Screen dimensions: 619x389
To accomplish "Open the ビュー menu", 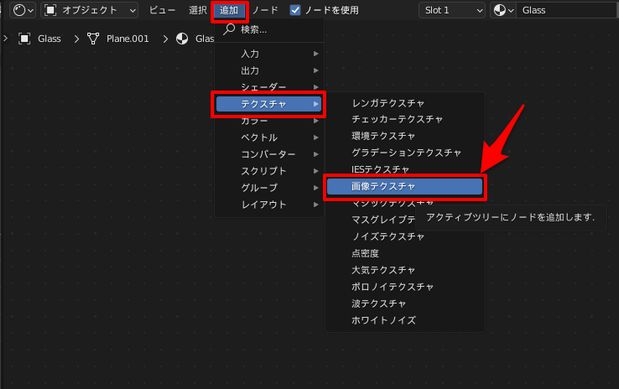I will (162, 10).
